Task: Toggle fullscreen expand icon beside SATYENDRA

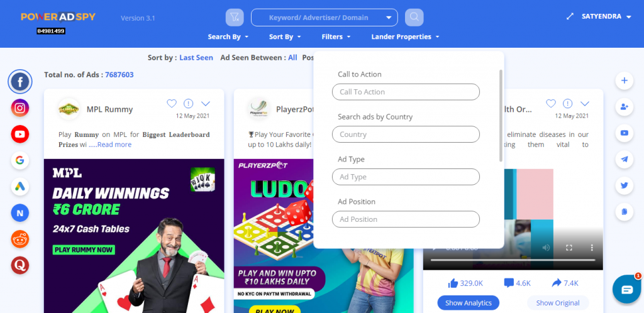Action: click(570, 17)
